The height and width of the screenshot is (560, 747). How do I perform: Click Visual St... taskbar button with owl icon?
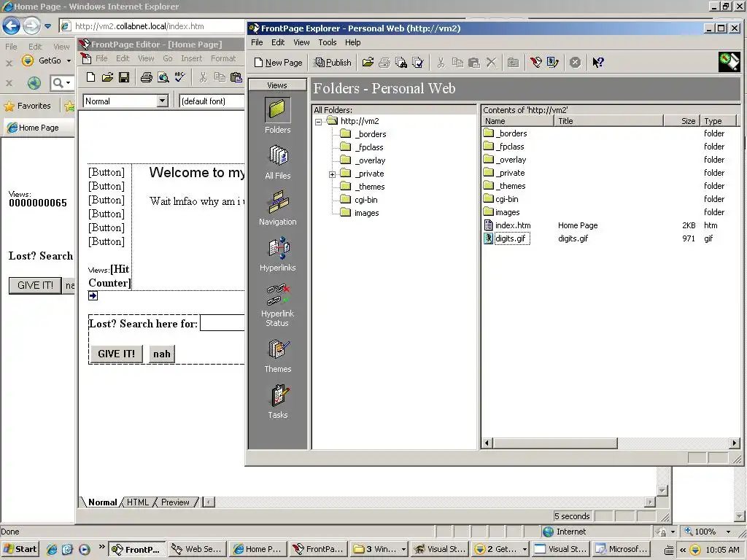click(440, 549)
